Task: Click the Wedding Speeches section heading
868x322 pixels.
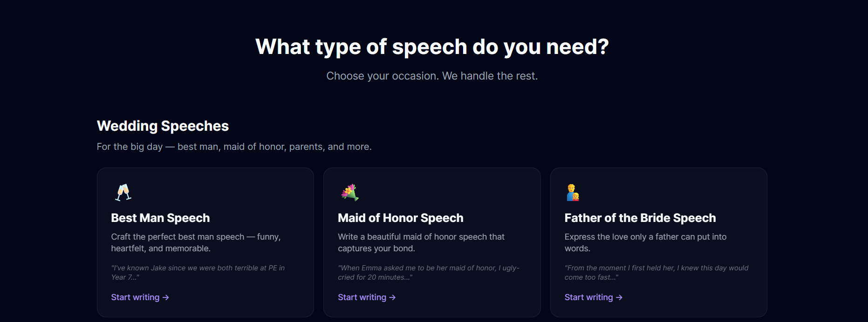Action: tap(162, 126)
